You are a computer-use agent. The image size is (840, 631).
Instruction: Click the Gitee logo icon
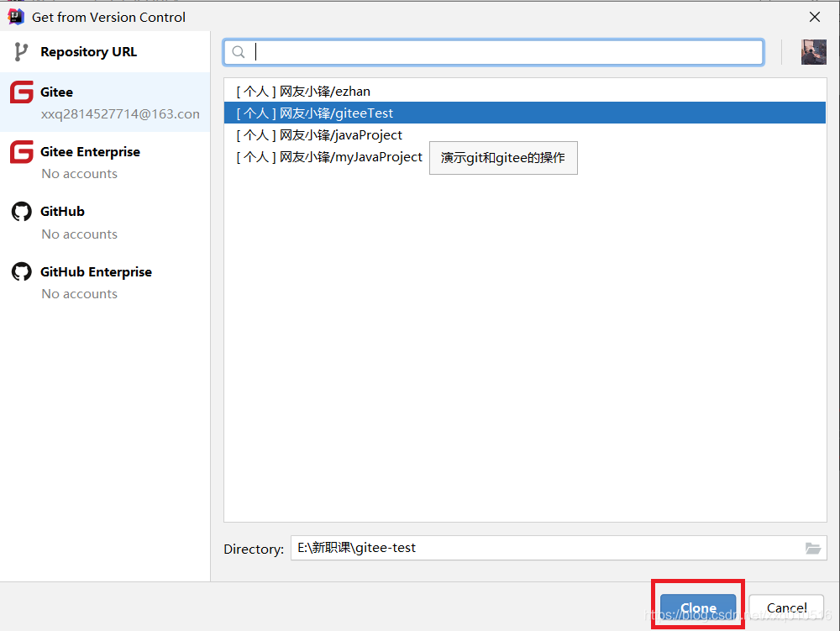tap(22, 92)
